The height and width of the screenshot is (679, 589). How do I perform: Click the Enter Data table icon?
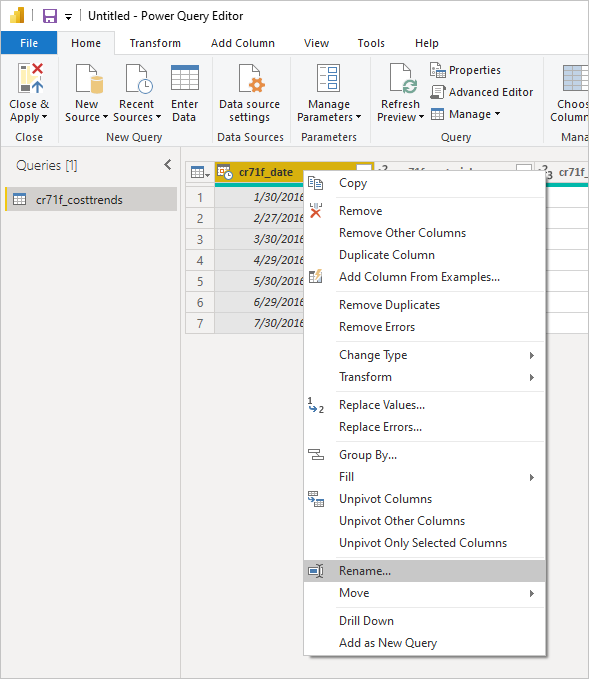pyautogui.click(x=185, y=78)
